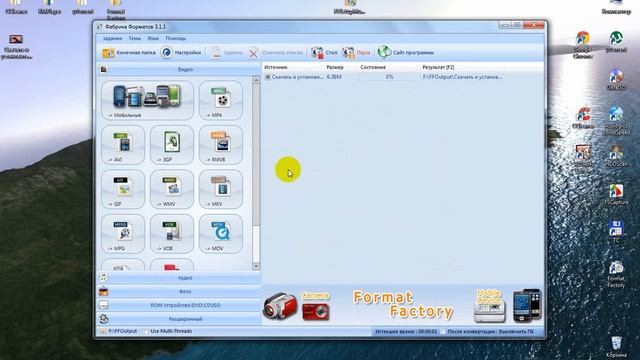
Task: Click the 0% progress state cell
Action: tap(389, 77)
